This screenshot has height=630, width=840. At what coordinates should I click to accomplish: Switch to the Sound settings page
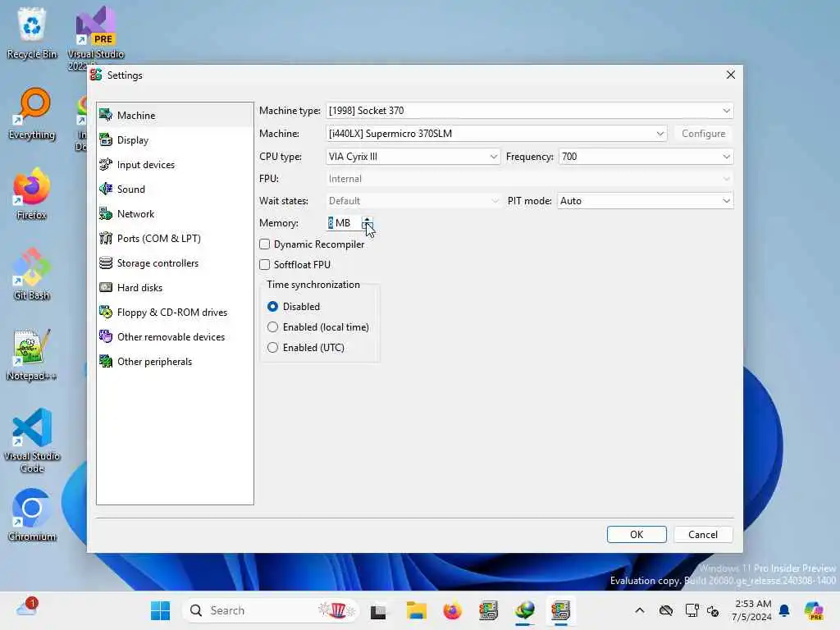[175, 189]
